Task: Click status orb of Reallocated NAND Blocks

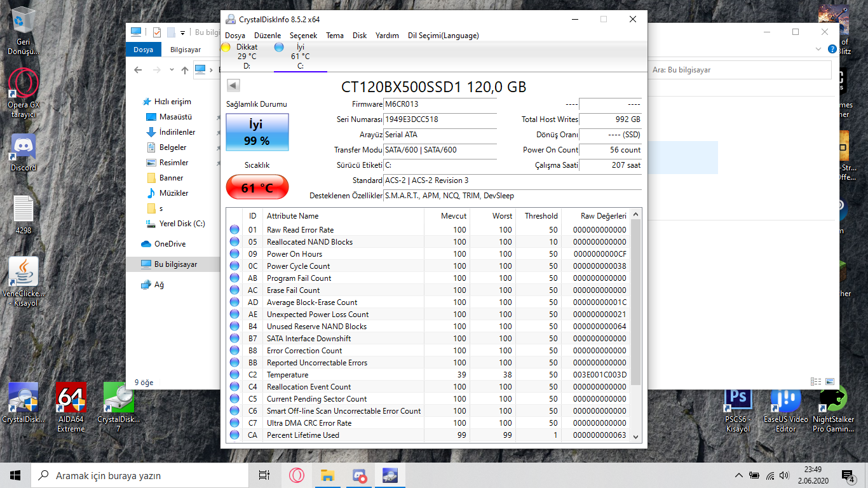Action: click(234, 242)
